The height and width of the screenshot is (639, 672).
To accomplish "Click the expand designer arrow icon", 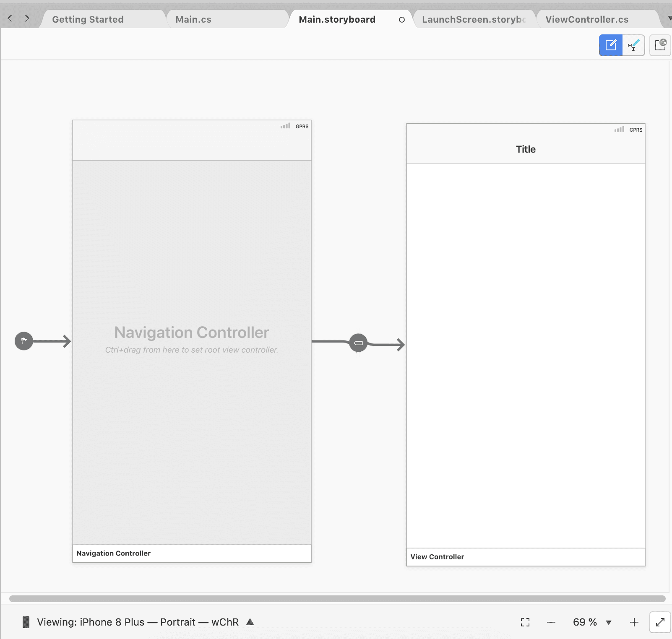I will point(660,622).
